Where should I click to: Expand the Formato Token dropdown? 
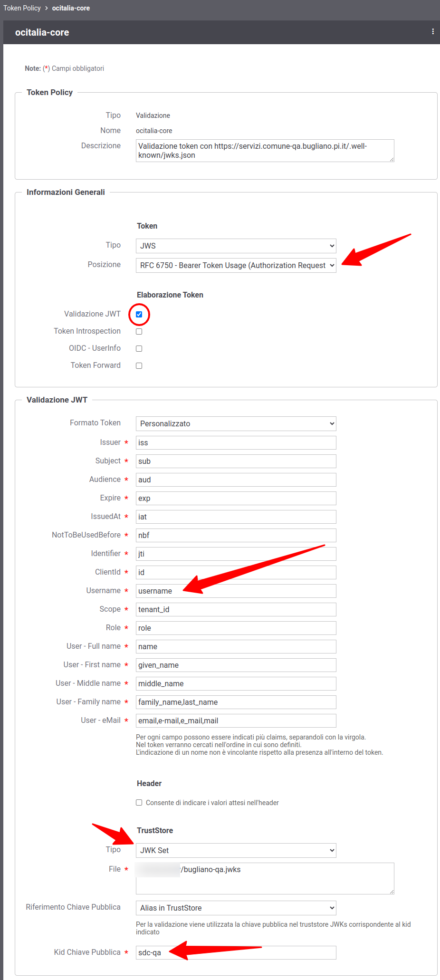point(236,423)
